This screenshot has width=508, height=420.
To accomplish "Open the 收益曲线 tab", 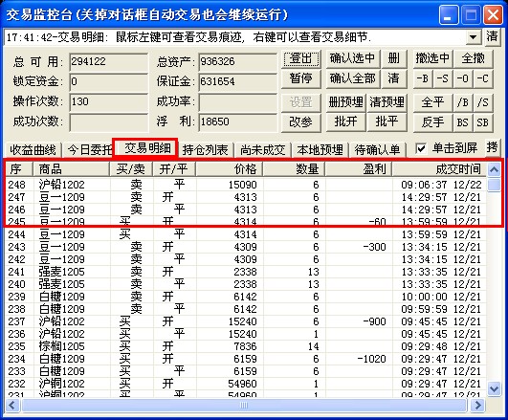I will tap(33, 150).
